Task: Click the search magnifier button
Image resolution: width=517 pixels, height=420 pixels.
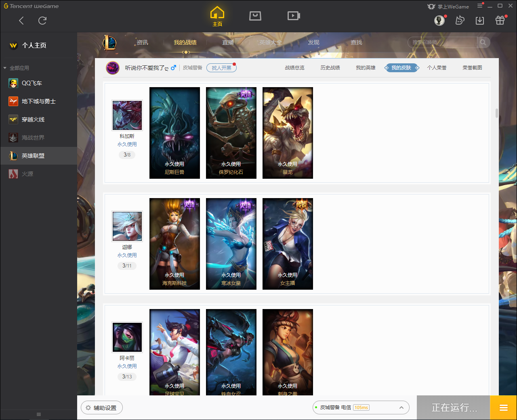Action: 483,42
